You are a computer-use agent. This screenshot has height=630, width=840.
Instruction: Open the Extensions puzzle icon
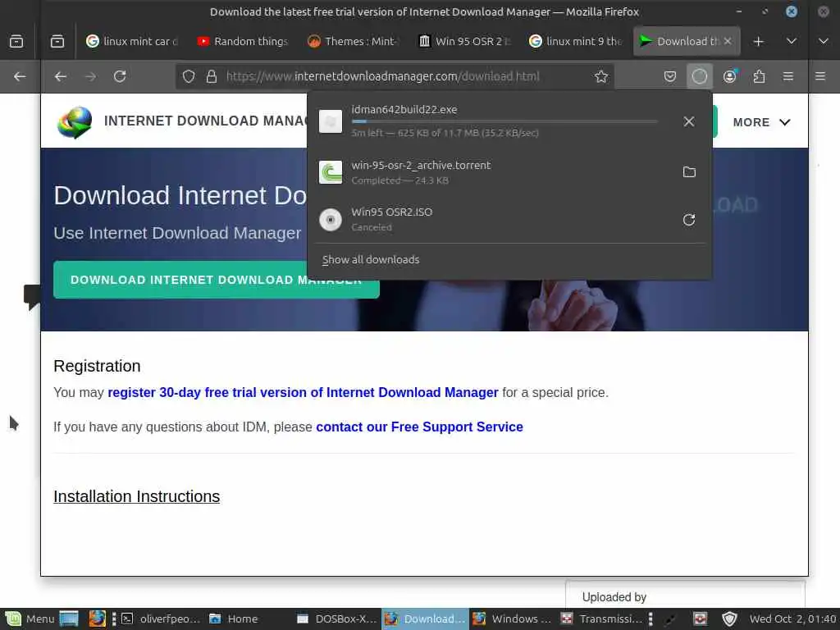(759, 76)
